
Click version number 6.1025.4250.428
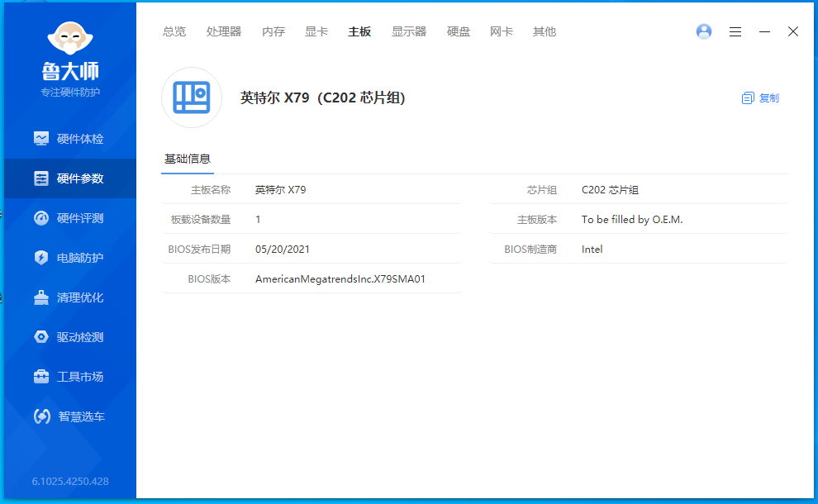coord(70,482)
